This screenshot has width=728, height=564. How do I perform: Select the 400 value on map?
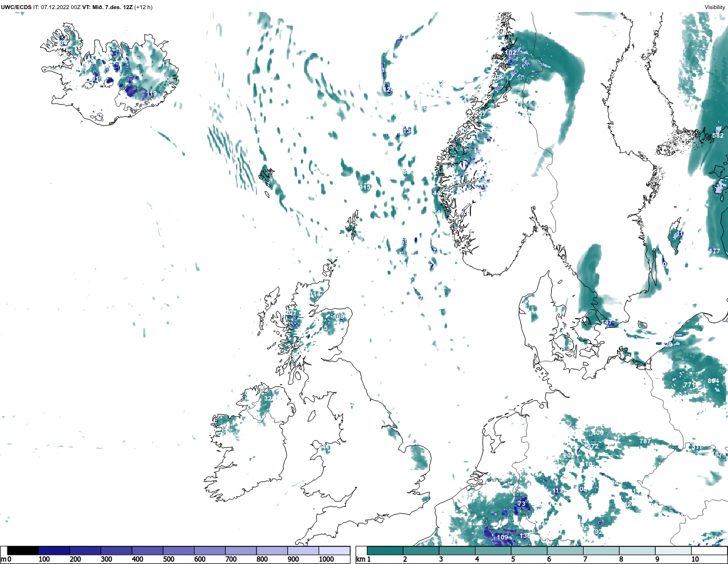pyautogui.click(x=598, y=433)
